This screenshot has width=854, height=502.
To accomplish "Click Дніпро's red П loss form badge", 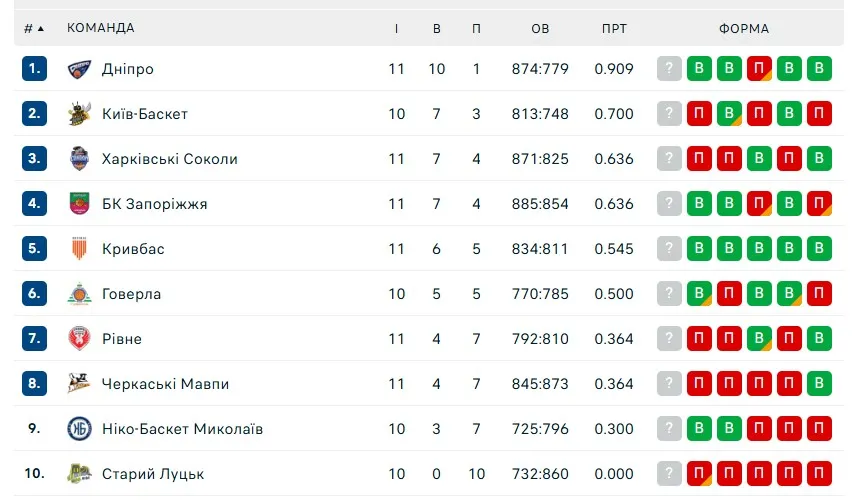I will 760,69.
